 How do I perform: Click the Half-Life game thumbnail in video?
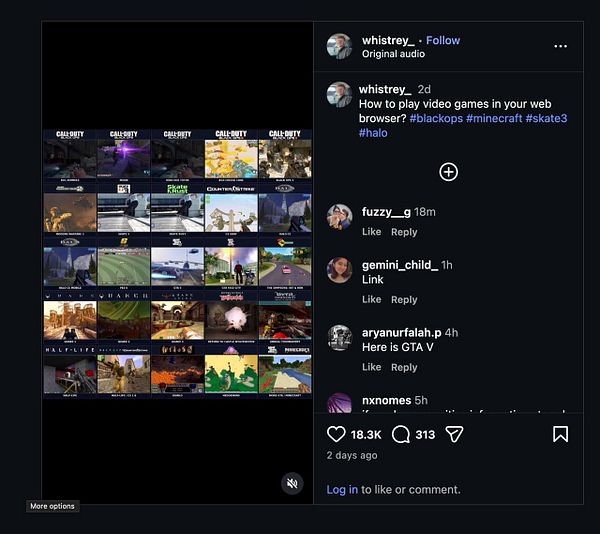(70, 374)
